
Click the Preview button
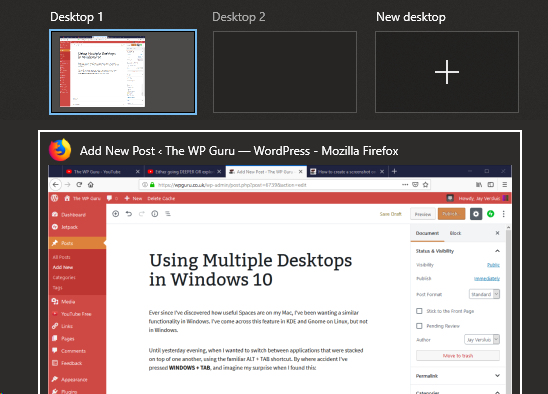[x=423, y=214]
